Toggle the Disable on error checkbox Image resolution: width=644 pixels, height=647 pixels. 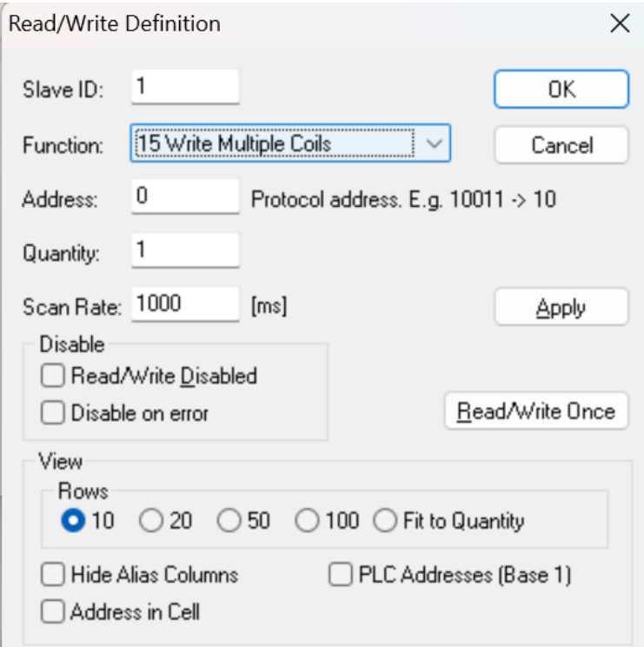coord(53,414)
